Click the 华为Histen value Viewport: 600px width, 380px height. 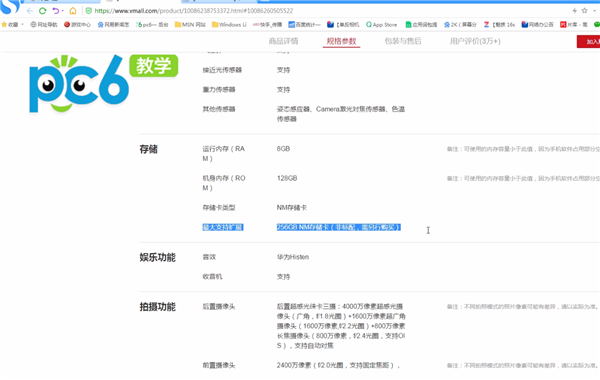(x=293, y=257)
